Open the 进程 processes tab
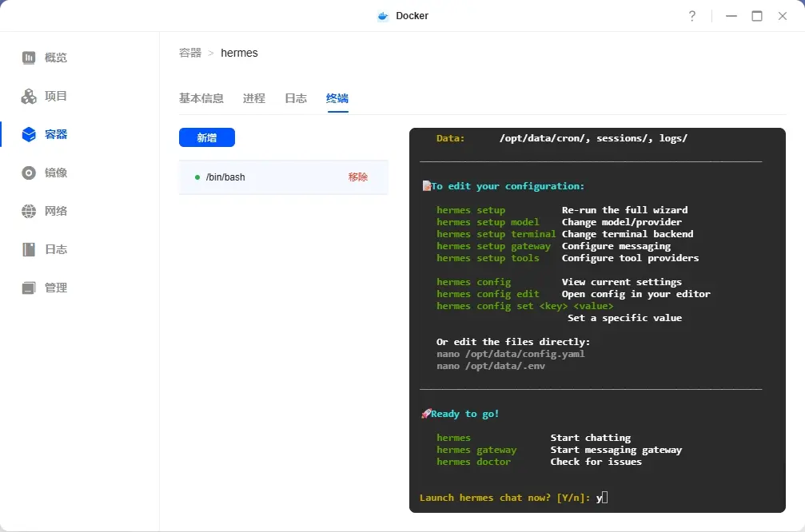 coord(253,98)
